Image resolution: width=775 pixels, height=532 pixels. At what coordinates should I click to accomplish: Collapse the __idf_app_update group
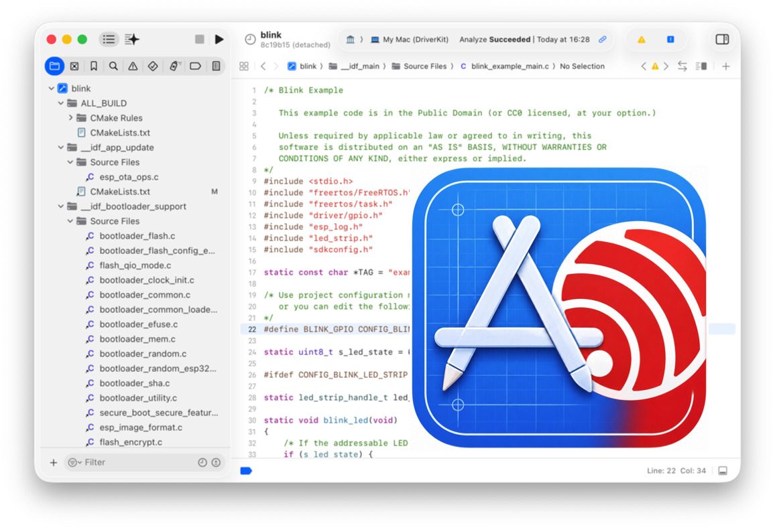pyautogui.click(x=60, y=147)
